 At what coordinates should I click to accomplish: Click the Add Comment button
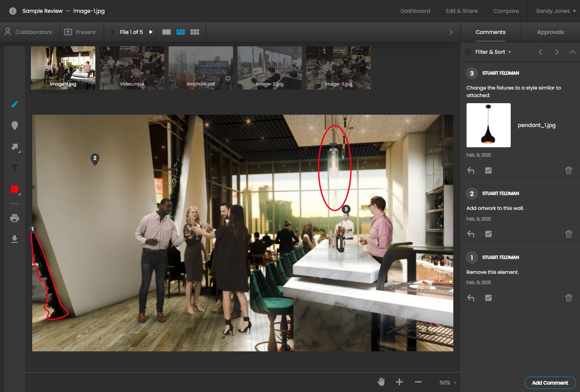[x=550, y=383]
